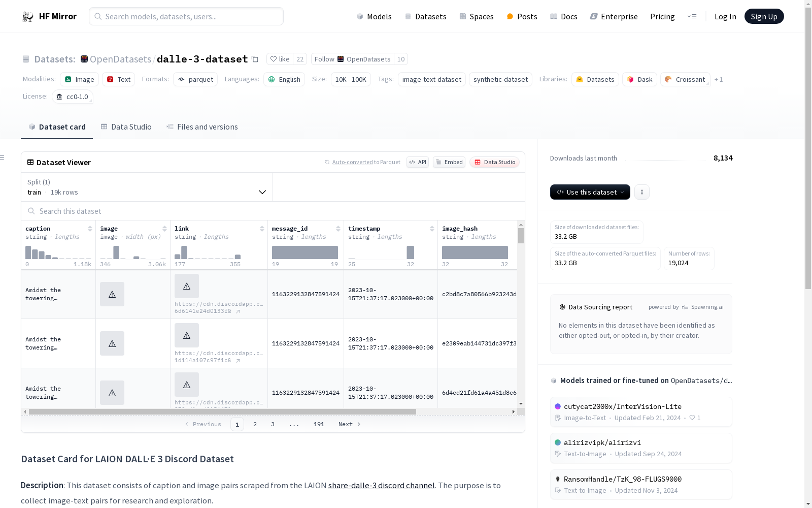Open the API button in Dataset Viewer
This screenshot has width=812, height=508.
pos(418,162)
